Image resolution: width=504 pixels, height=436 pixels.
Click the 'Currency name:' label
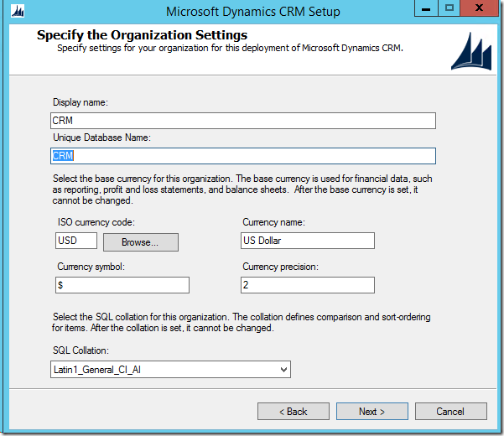274,222
